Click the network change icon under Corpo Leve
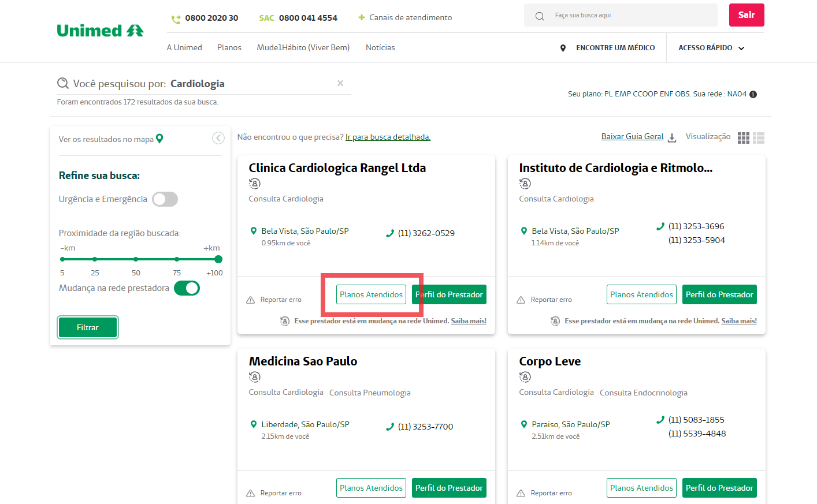Image resolution: width=817 pixels, height=504 pixels. click(525, 377)
